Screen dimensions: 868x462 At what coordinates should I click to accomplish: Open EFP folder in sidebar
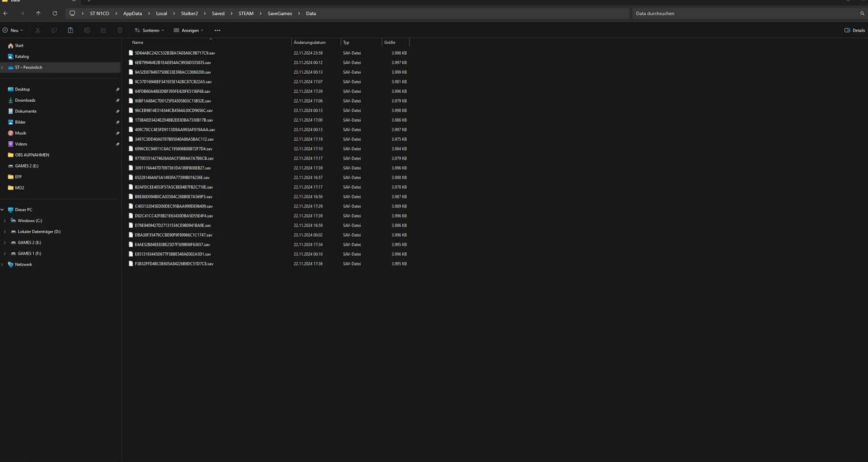click(18, 177)
